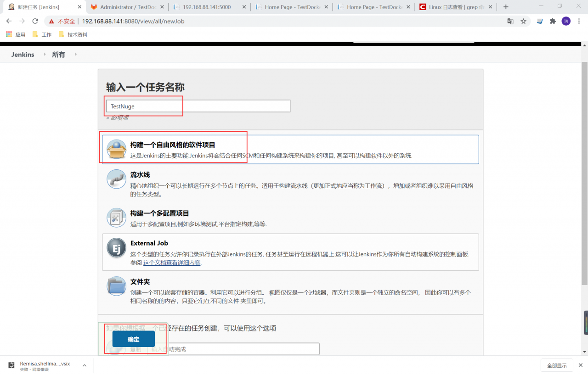Choose the Pipeline (流水线) pipe icon
Viewport: 588px width, 375px height.
click(x=116, y=179)
